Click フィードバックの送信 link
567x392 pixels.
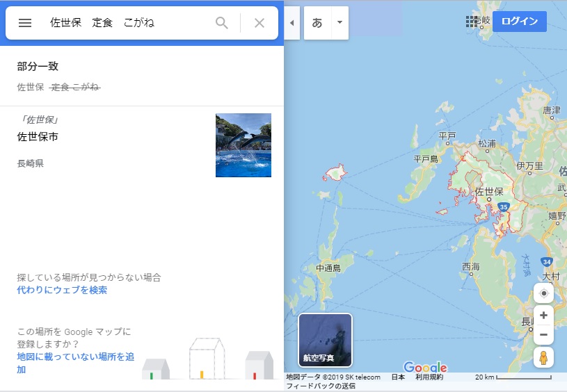tap(321, 386)
